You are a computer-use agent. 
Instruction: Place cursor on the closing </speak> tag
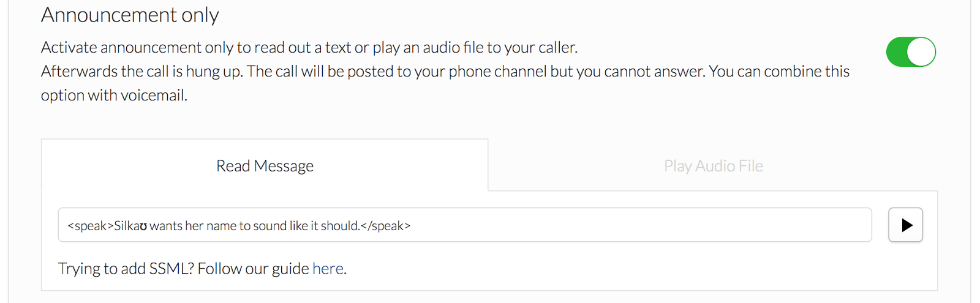click(x=386, y=226)
